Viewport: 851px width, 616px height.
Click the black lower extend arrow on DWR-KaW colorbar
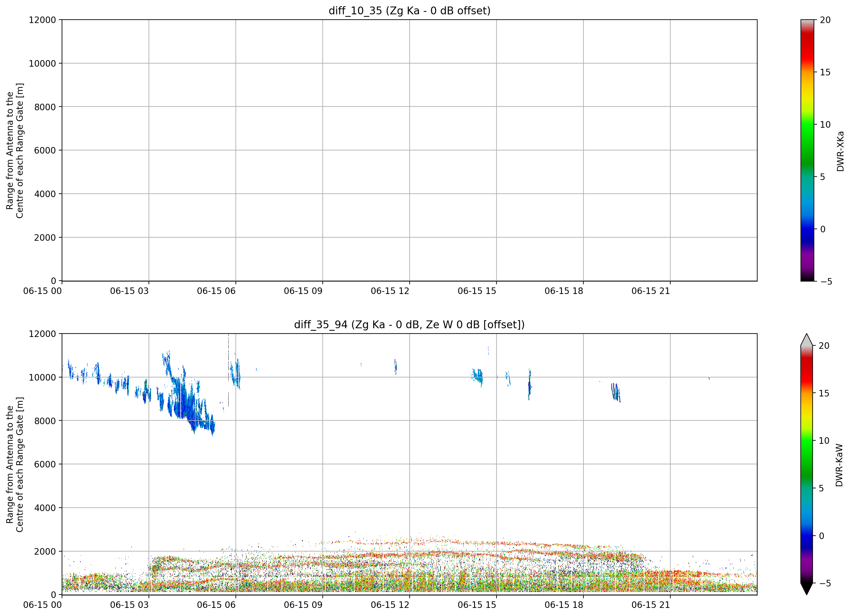[x=806, y=589]
